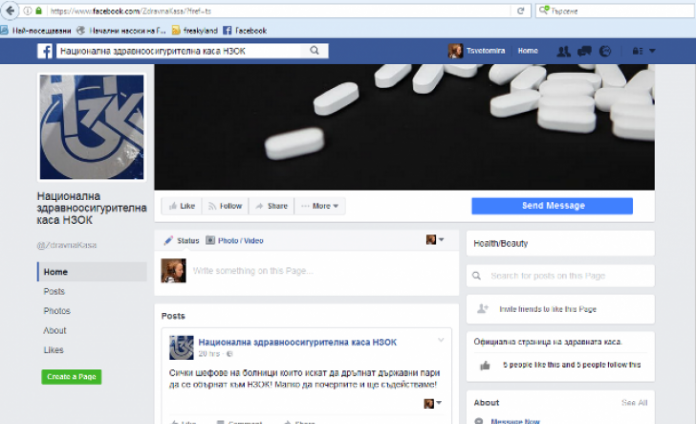696x424 pixels.
Task: Click the search magnifier in Facebook bar
Action: [x=315, y=50]
